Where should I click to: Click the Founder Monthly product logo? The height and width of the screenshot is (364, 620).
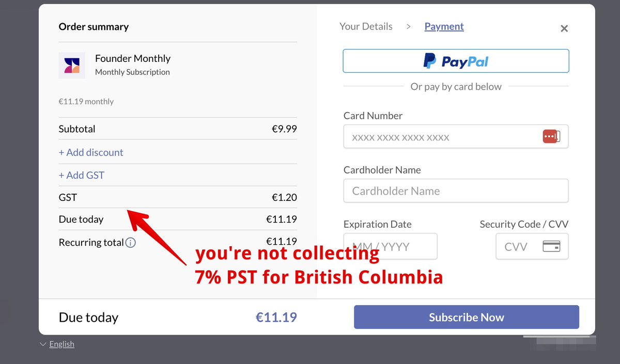coord(72,65)
